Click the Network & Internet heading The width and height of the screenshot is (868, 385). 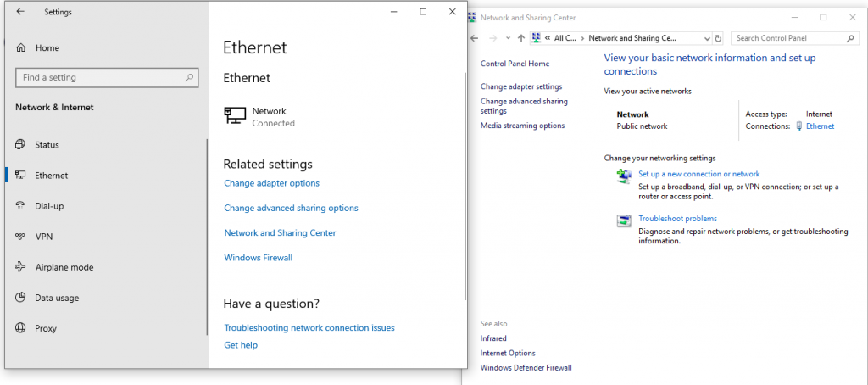point(54,108)
